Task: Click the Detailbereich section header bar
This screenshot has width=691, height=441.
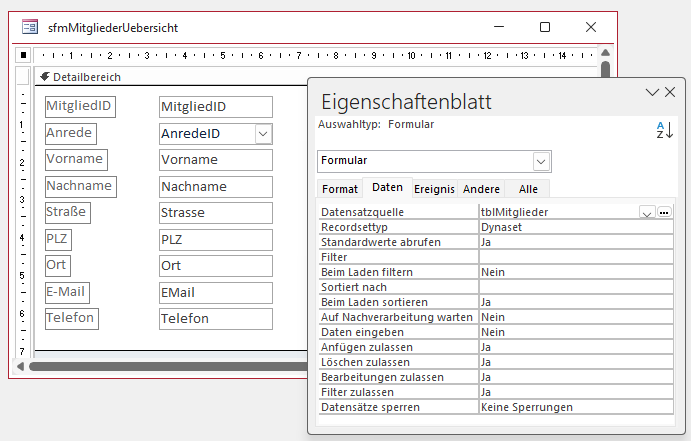Action: tap(171, 77)
